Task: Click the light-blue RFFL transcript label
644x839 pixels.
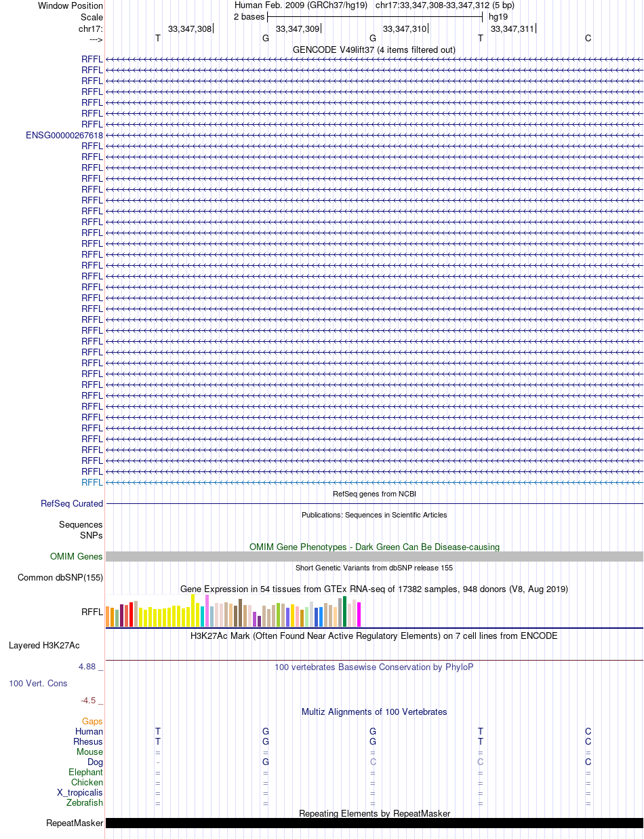Action: tap(92, 482)
